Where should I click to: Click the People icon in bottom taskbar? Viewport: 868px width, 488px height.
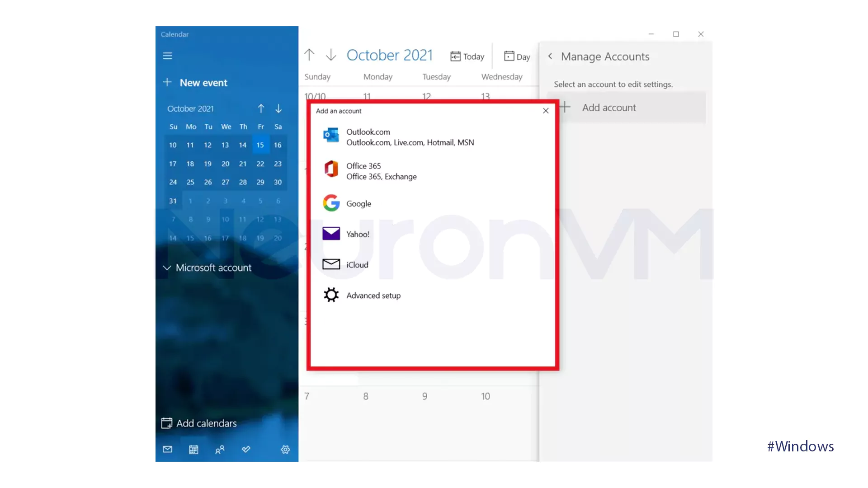(x=219, y=449)
